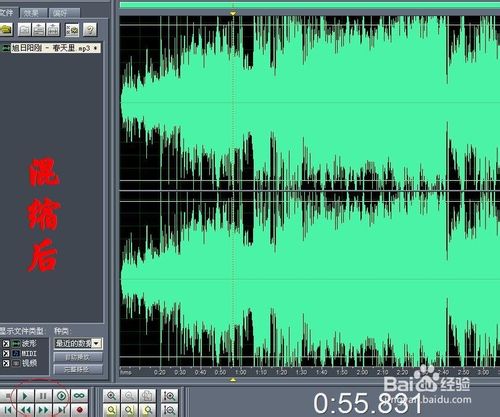Viewport: 500px width, 417px height.
Task: Open the 偏好 tab
Action: (63, 13)
